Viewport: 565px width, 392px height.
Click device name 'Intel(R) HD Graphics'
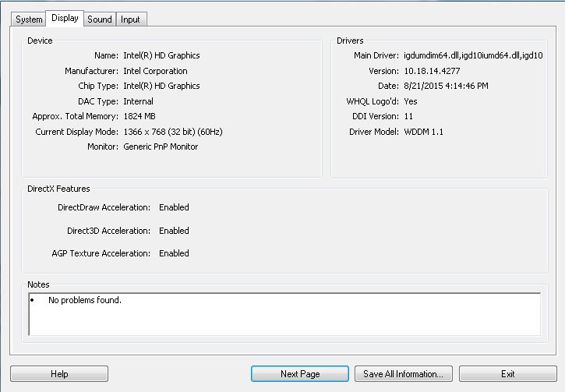tap(161, 55)
